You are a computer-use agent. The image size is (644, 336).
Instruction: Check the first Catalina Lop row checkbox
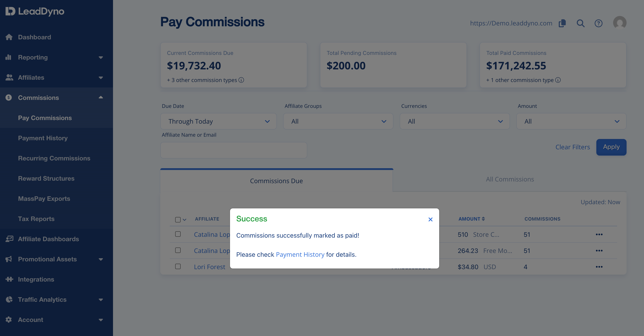click(x=178, y=234)
